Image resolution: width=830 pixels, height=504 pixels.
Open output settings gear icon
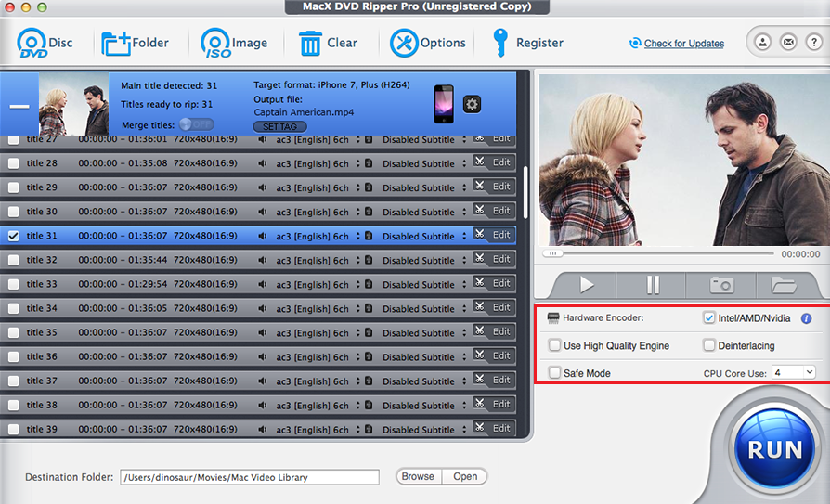coord(472,104)
